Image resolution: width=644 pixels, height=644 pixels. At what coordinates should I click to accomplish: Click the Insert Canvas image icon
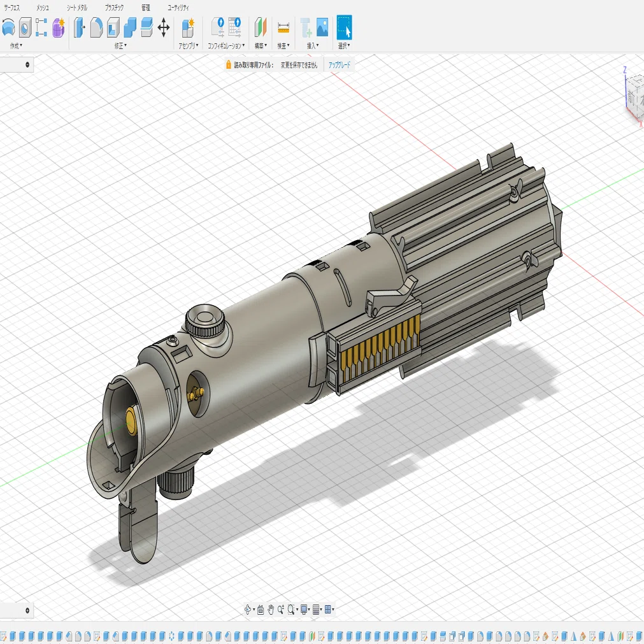pyautogui.click(x=322, y=27)
